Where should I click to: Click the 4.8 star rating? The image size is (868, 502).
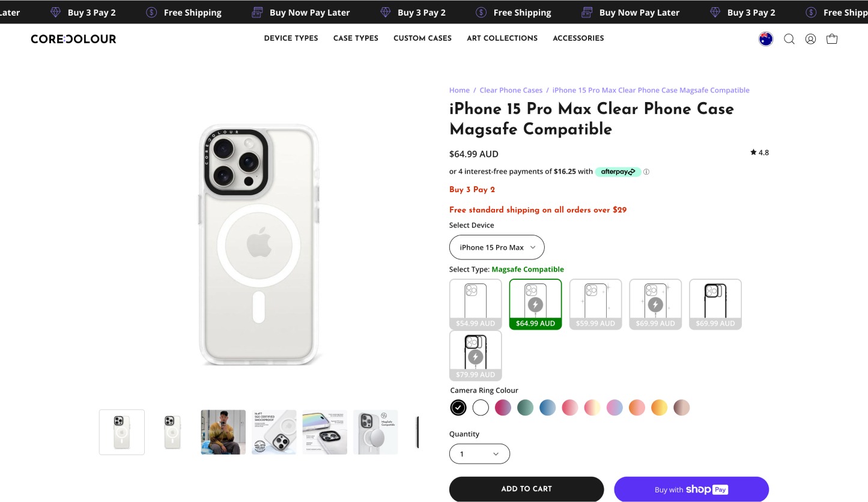(x=759, y=153)
